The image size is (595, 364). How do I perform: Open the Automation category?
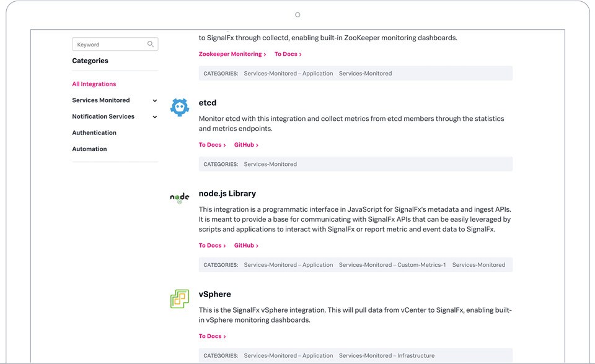pyautogui.click(x=89, y=149)
